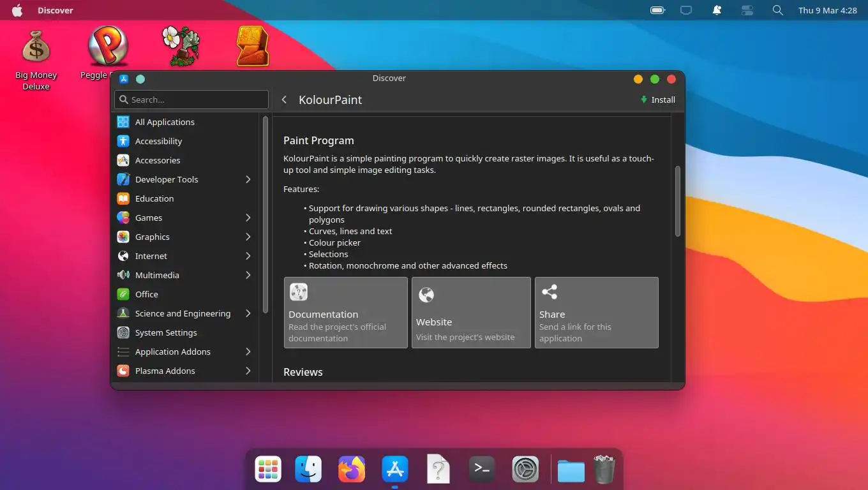This screenshot has width=868, height=490.
Task: Open Finder from the dock
Action: tap(309, 470)
